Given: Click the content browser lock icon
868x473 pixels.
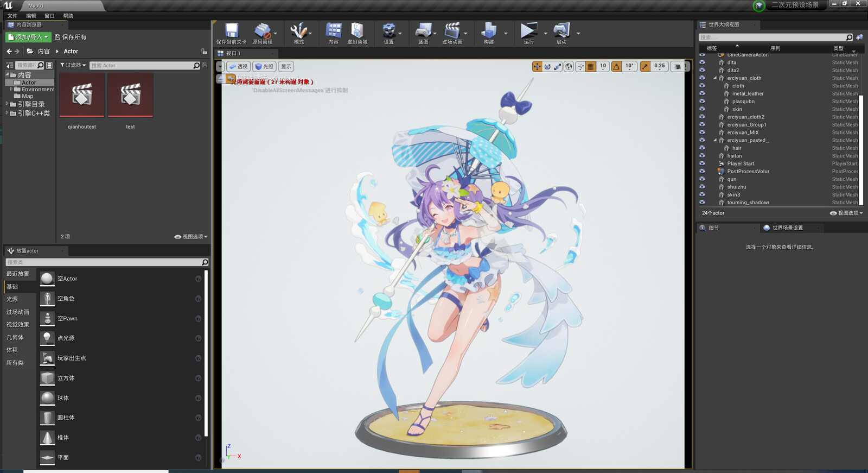Looking at the screenshot, I should (x=204, y=51).
